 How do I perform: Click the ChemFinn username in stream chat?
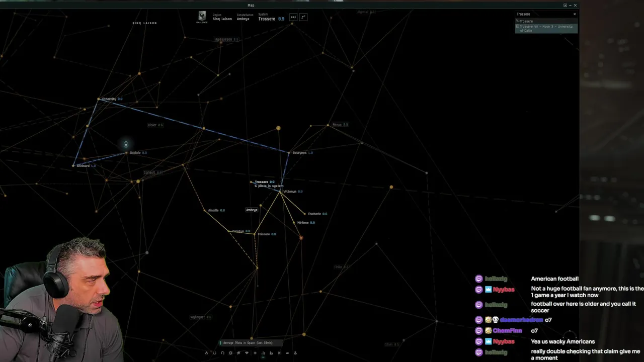point(507,330)
